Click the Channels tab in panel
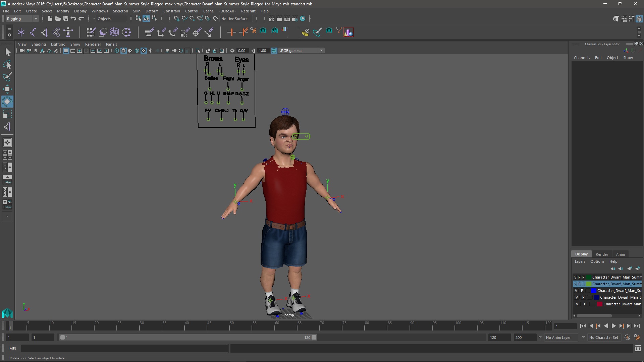The image size is (644, 362). point(582,57)
